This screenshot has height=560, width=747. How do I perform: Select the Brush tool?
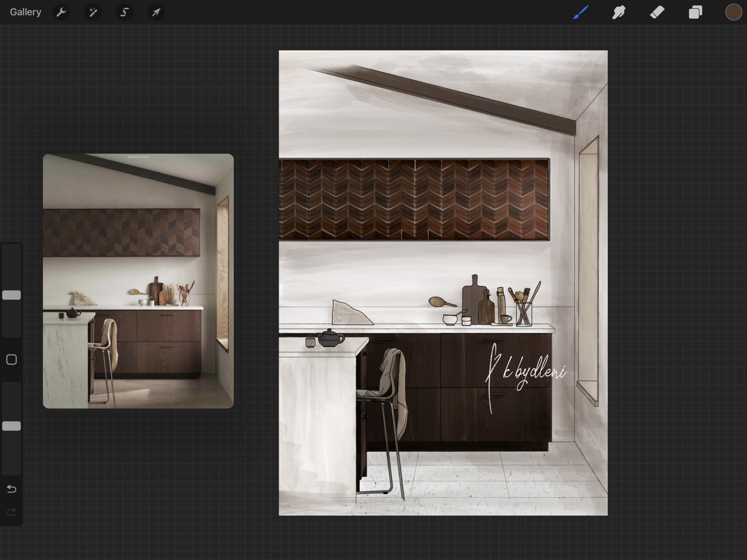(x=581, y=12)
